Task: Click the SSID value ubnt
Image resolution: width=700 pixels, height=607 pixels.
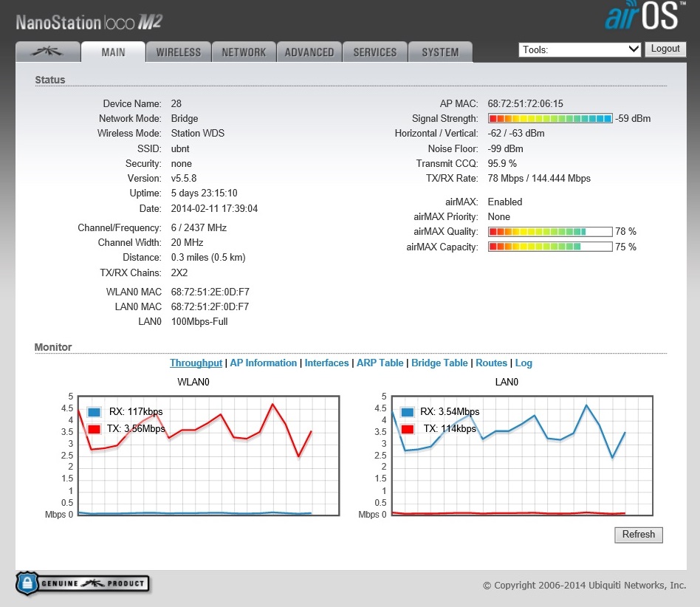Action: click(x=180, y=148)
